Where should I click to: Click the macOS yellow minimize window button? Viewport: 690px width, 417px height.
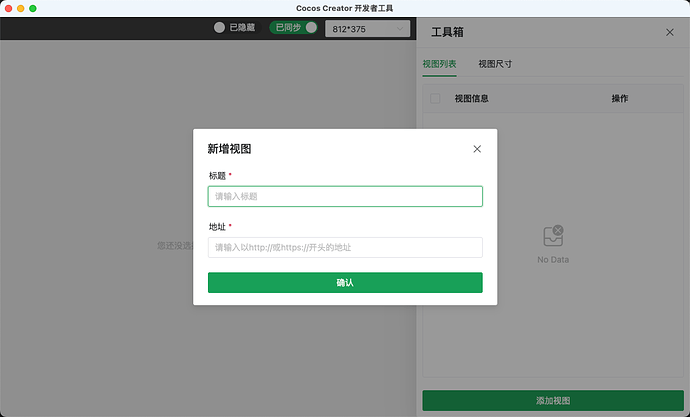coord(20,8)
